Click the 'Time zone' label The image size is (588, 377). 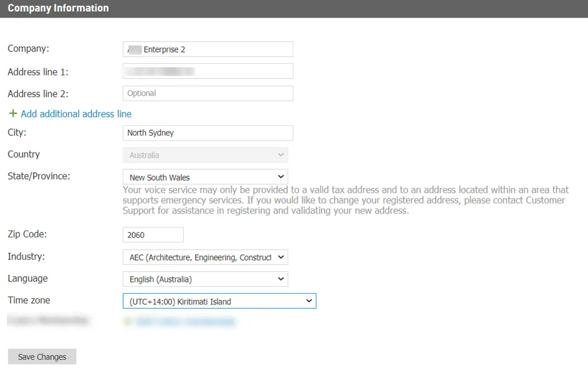29,301
